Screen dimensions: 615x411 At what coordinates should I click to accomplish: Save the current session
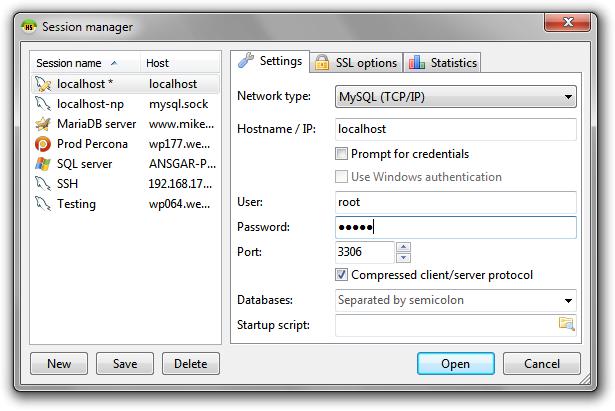point(125,364)
